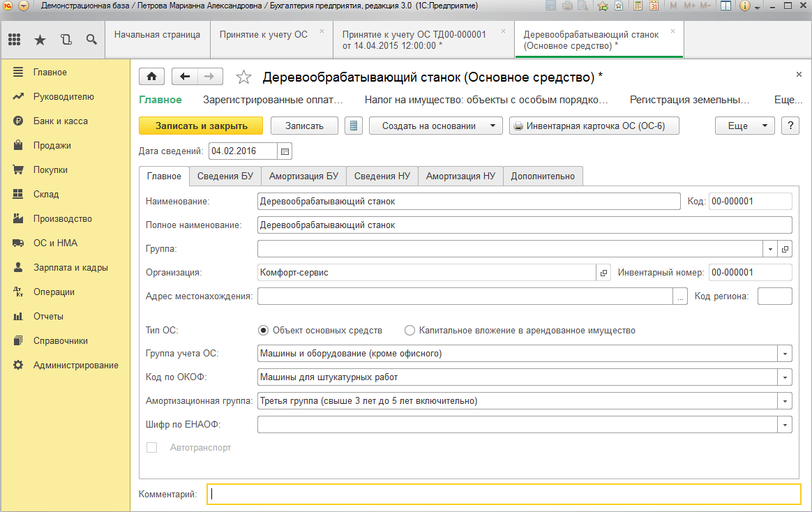Viewport: 812px width, 512px height.
Task: Open the history icon in the top panel
Action: pos(66,40)
